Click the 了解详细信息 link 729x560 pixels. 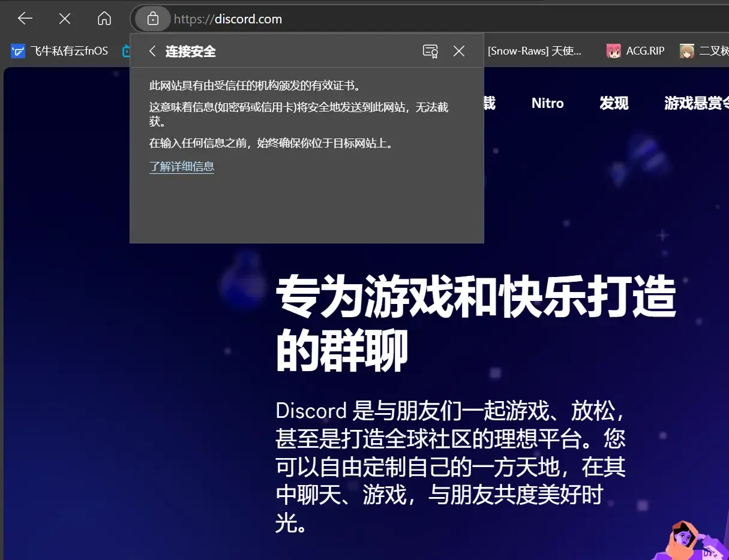tap(182, 167)
